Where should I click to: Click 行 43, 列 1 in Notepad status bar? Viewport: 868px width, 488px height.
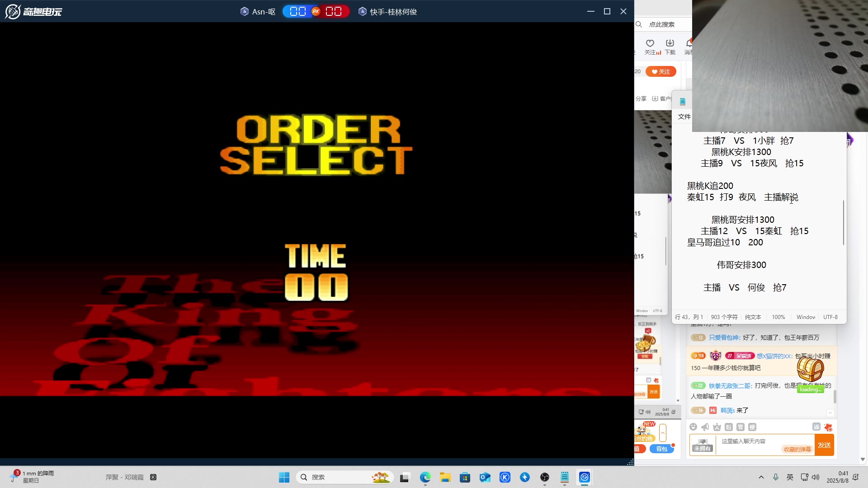tap(689, 317)
